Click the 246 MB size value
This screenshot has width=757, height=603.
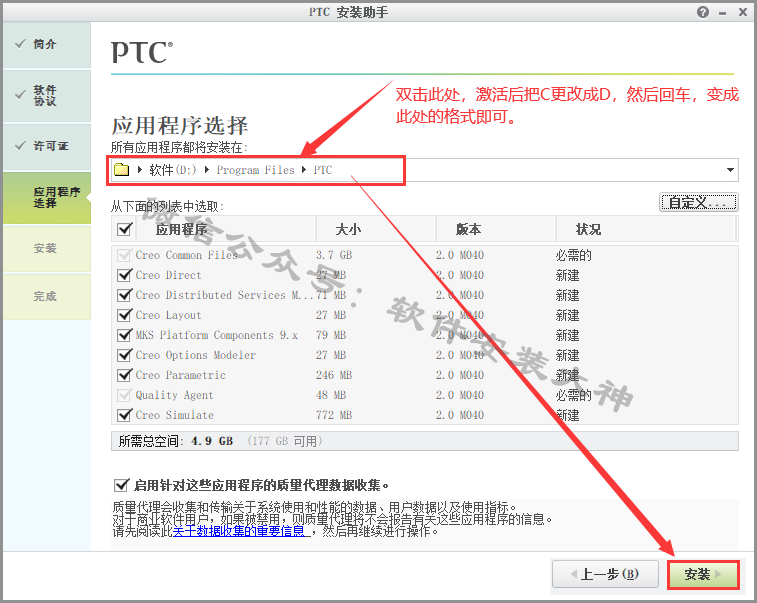tap(334, 375)
